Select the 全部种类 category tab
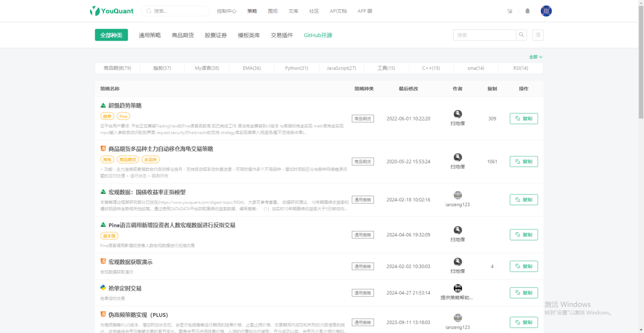The height and width of the screenshot is (333, 644). pos(111,35)
